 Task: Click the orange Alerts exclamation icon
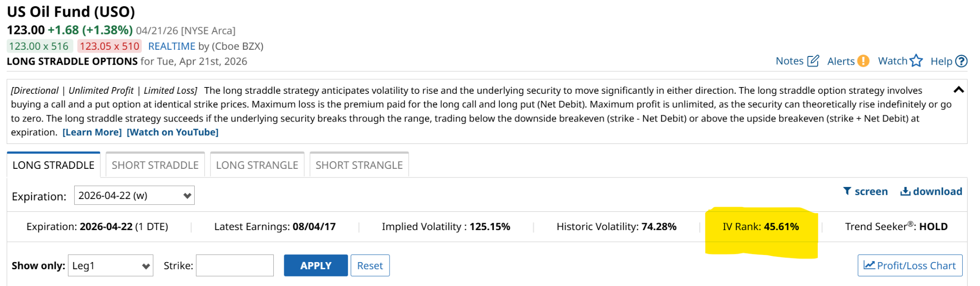coord(863,61)
